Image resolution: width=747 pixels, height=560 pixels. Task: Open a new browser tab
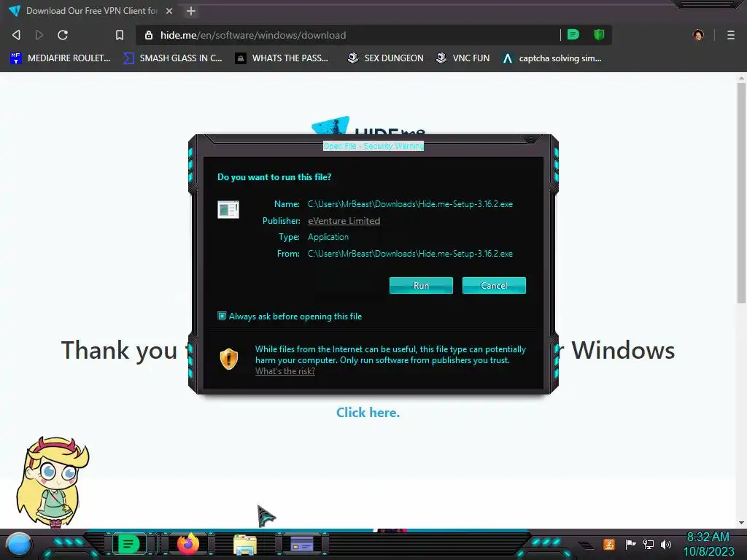pyautogui.click(x=191, y=10)
